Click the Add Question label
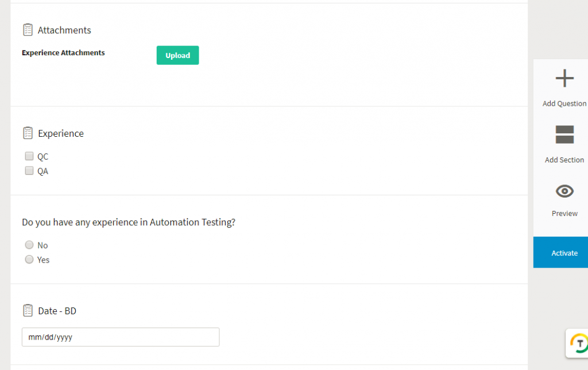The image size is (588, 370). (564, 103)
